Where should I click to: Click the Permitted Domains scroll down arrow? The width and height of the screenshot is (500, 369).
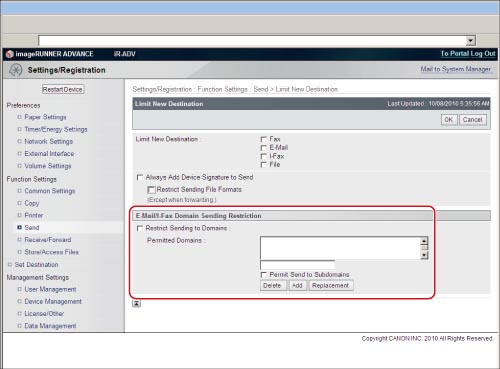424,255
